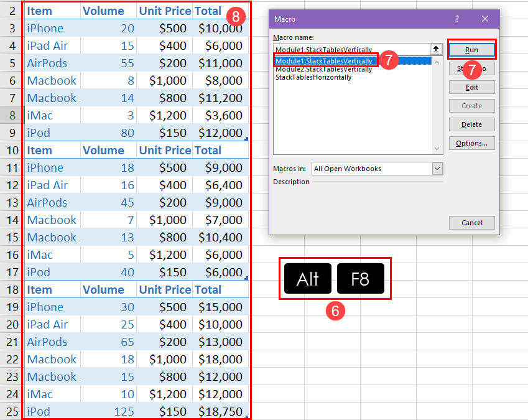Image resolution: width=528 pixels, height=420 pixels.
Task: Click volume 125 in row 25
Action: click(x=109, y=411)
